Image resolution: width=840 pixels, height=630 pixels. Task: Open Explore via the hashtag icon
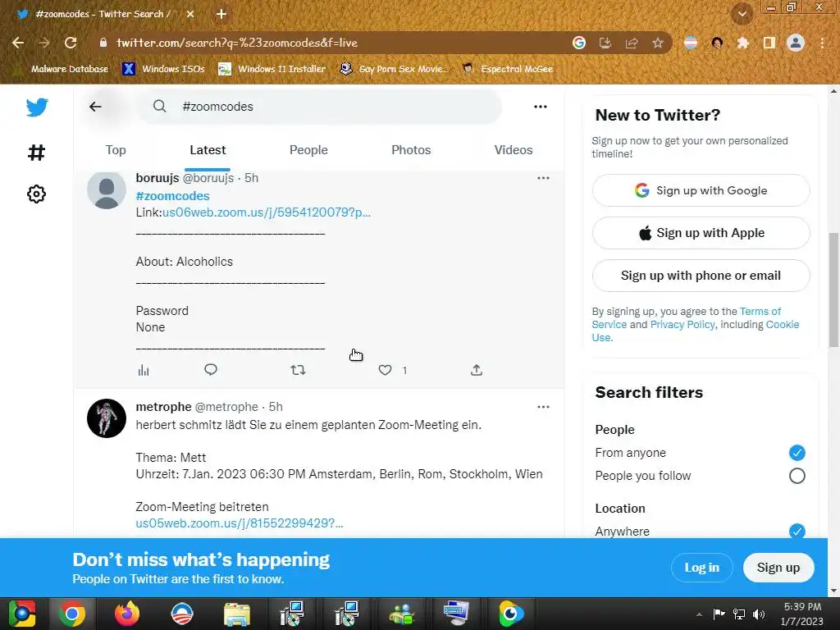(x=36, y=153)
